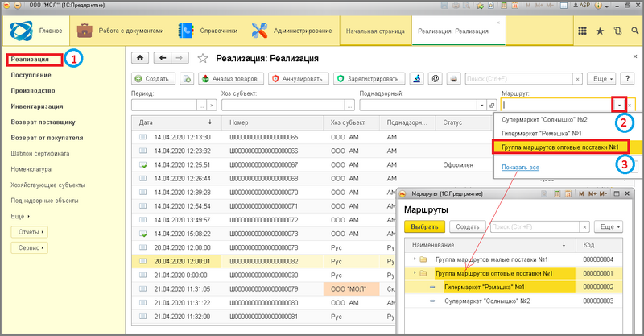
Task: Navigate forward with right arrow
Action: 180,58
